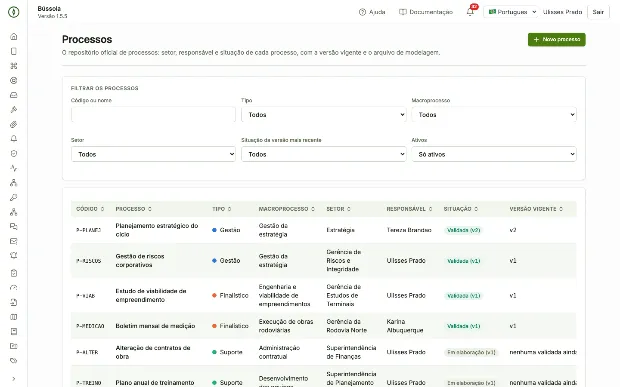Open process Plano anual de treinamento
The height and width of the screenshot is (387, 620).
(x=155, y=383)
